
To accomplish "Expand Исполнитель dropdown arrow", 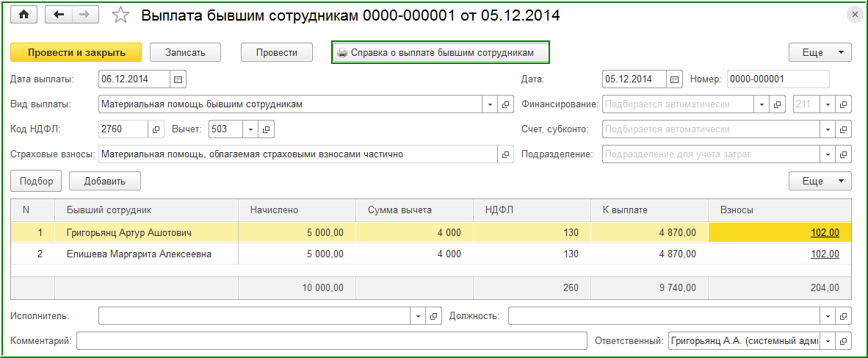I will pyautogui.click(x=419, y=316).
